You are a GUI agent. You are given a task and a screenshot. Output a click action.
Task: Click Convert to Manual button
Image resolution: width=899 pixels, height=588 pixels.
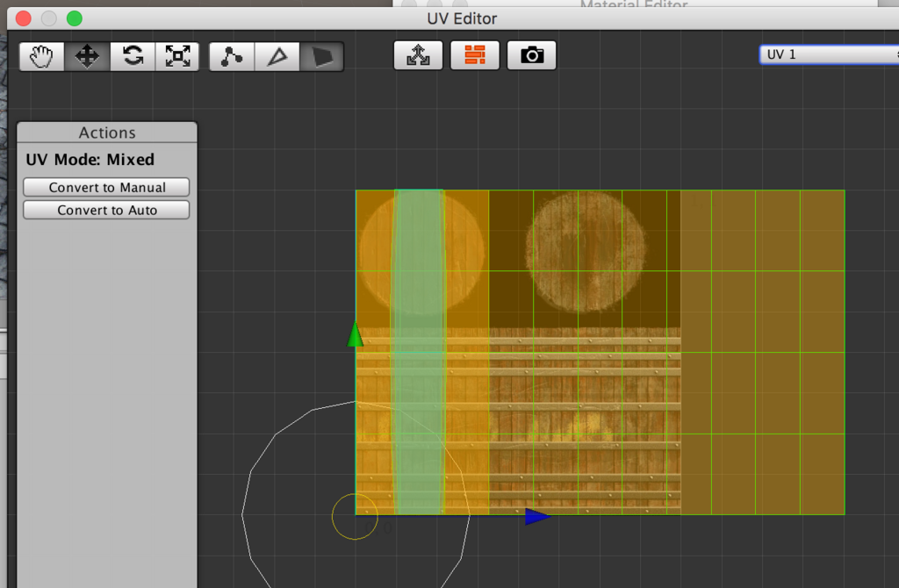click(106, 188)
